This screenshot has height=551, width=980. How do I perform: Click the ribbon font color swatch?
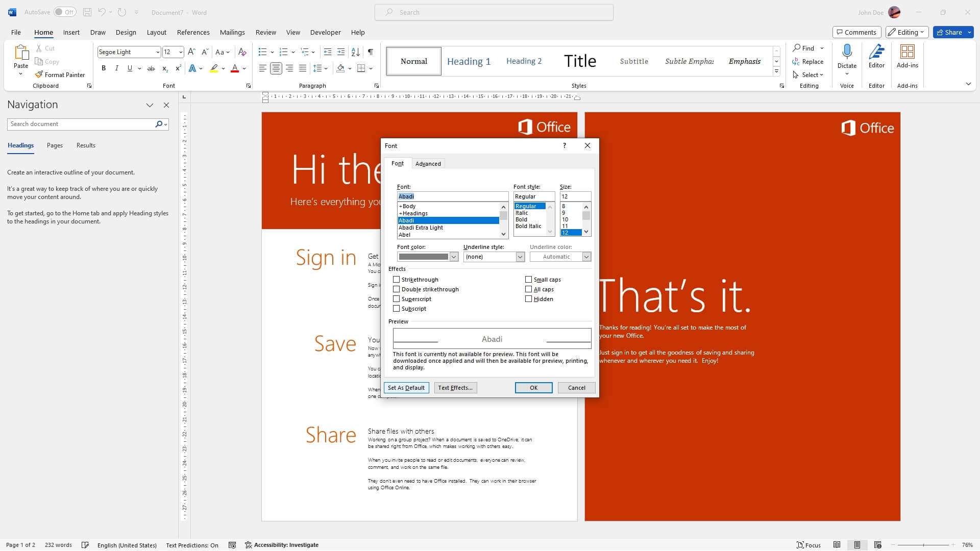coord(235,68)
